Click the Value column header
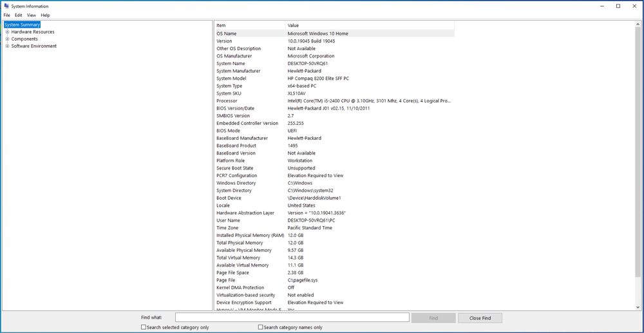 click(370, 26)
